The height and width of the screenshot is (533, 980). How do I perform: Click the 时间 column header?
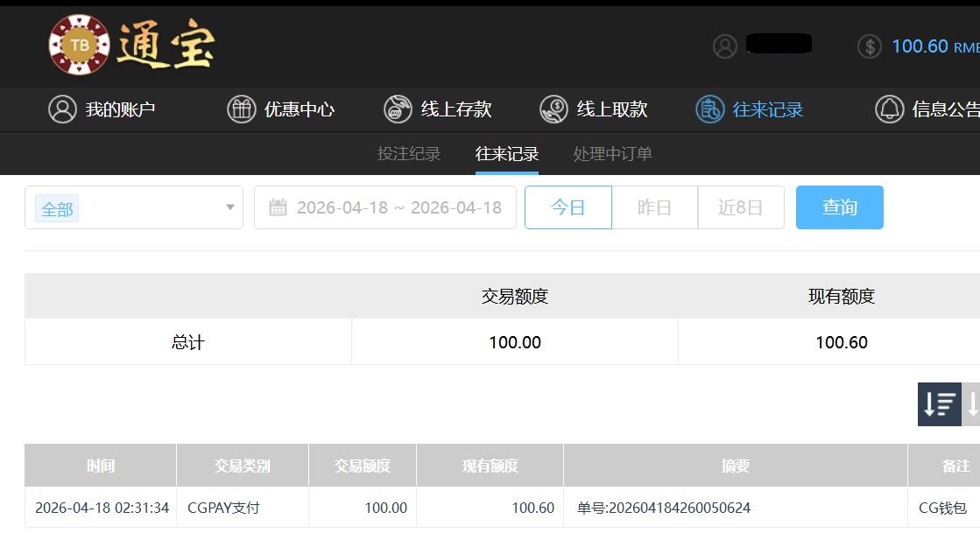[x=101, y=466]
